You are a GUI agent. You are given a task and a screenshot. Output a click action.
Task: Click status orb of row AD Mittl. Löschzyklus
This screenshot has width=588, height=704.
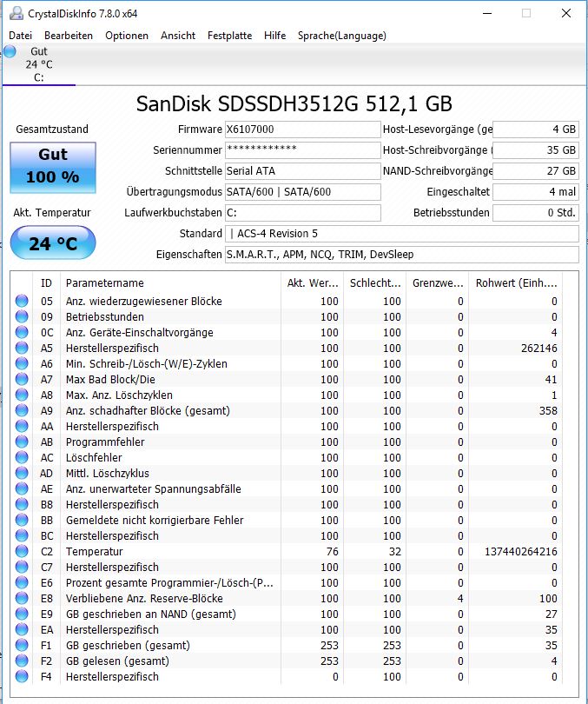pos(22,473)
